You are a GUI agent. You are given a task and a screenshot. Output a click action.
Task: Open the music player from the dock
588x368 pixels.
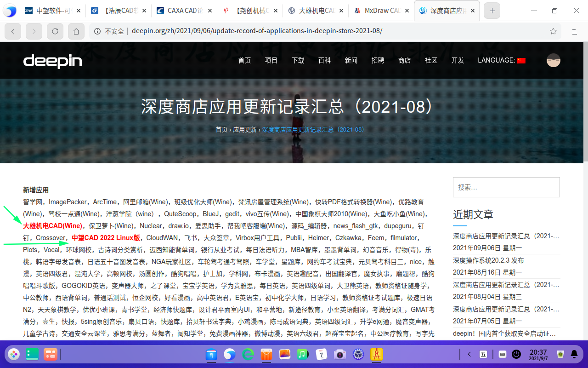coord(302,354)
